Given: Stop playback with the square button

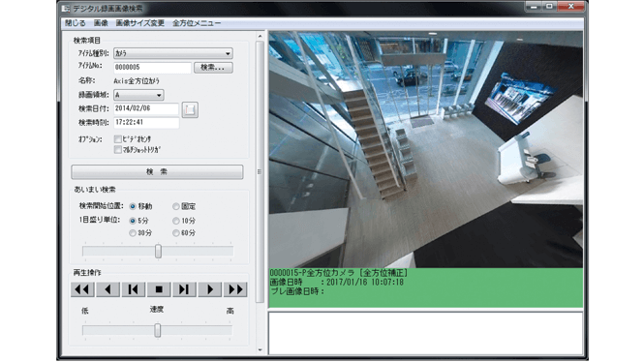Looking at the screenshot, I should click(x=159, y=289).
